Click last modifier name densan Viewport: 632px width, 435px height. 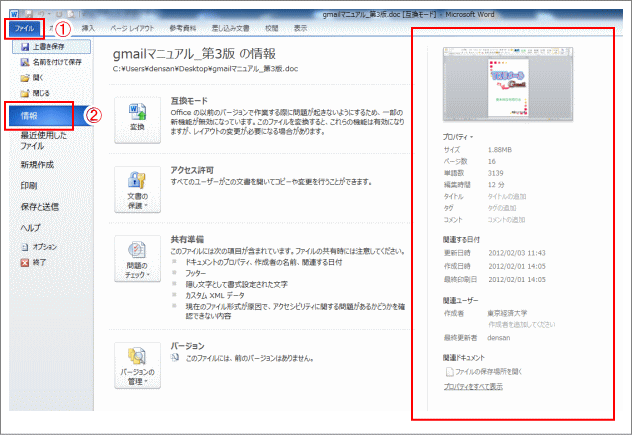click(499, 338)
